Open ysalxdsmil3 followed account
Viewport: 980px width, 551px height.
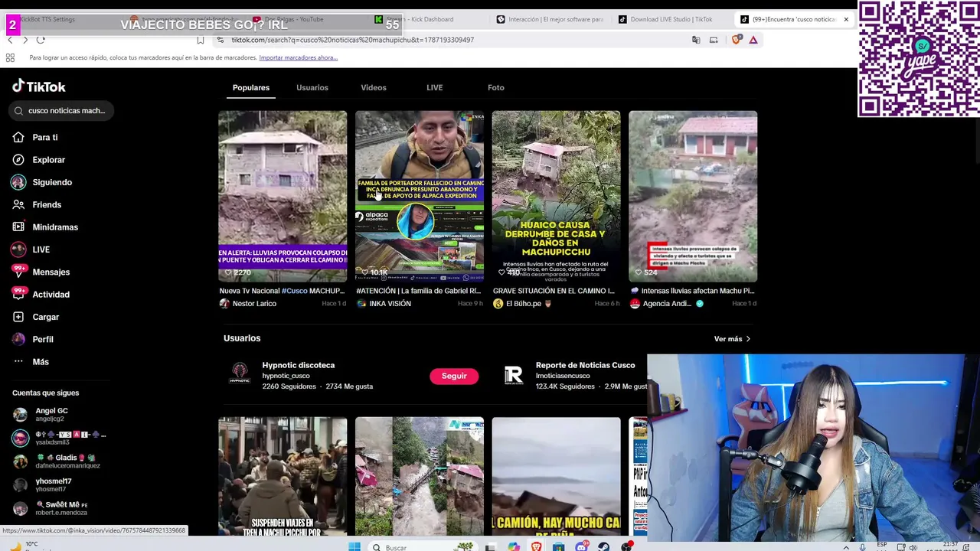coord(59,438)
